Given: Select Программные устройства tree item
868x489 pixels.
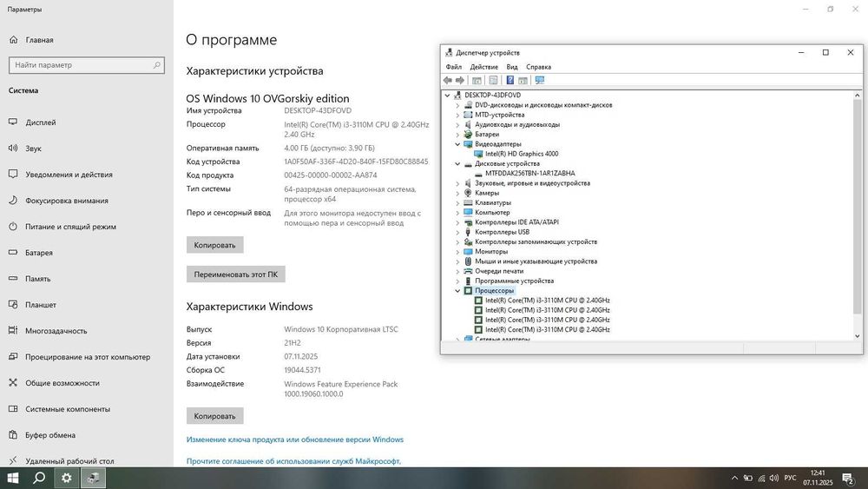Looking at the screenshot, I should pos(514,281).
